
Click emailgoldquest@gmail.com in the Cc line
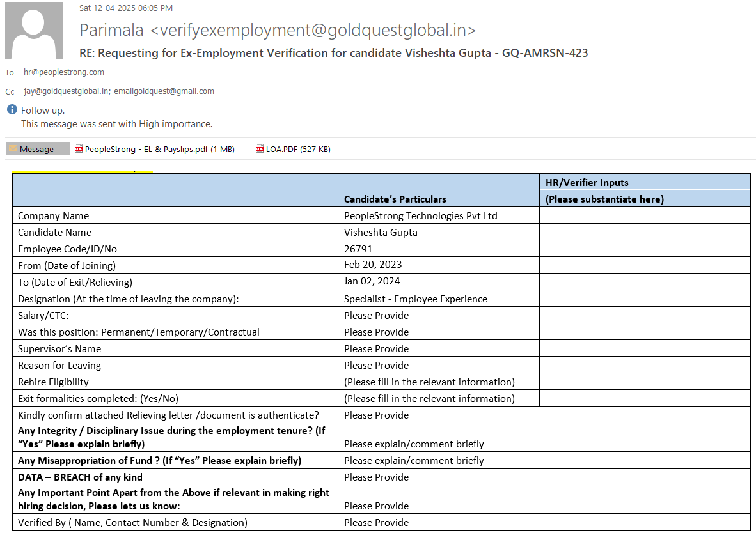164,91
